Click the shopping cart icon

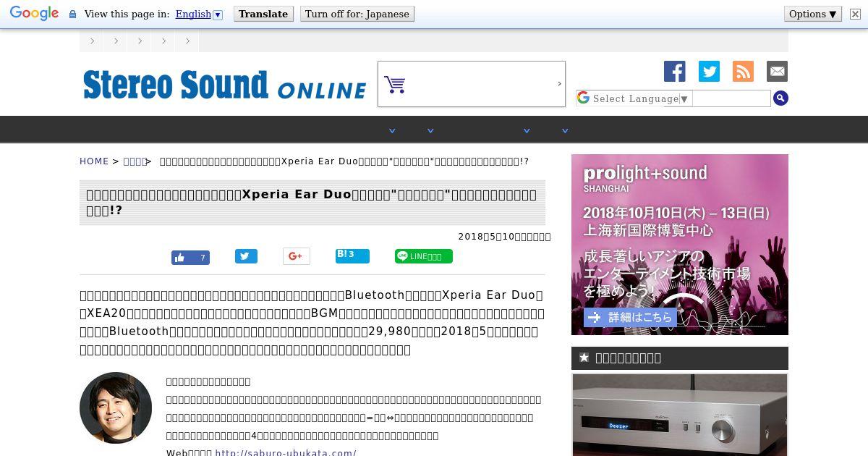point(394,85)
